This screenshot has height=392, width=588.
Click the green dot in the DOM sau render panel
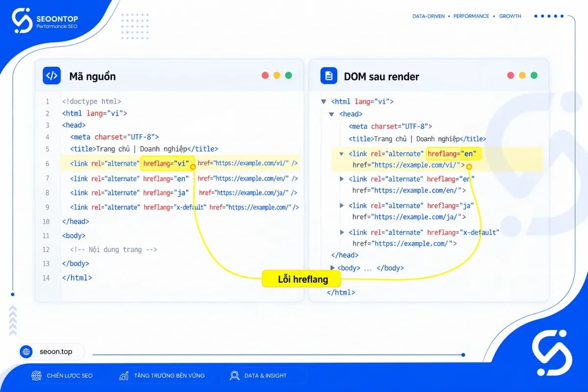click(534, 75)
